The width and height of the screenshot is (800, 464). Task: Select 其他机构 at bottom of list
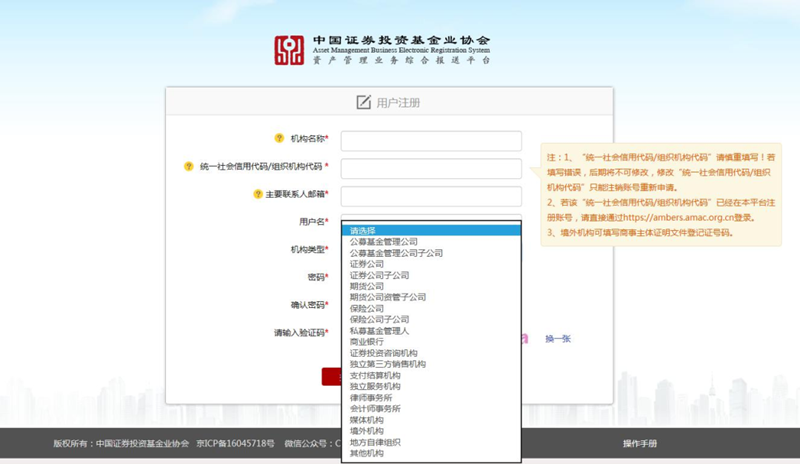point(366,453)
